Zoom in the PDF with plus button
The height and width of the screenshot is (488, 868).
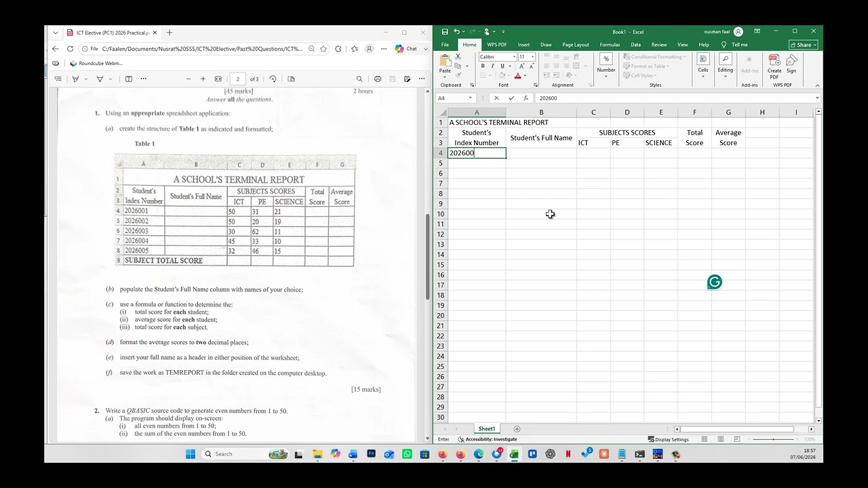pyautogui.click(x=203, y=79)
